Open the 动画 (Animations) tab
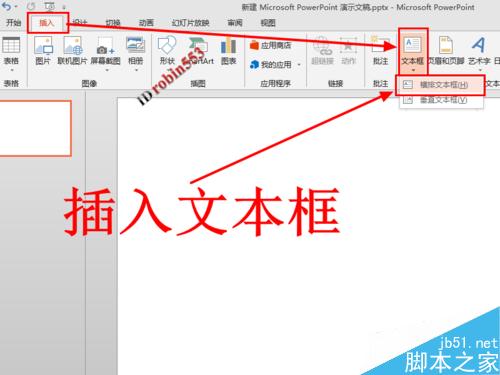The image size is (500, 375). click(x=146, y=23)
